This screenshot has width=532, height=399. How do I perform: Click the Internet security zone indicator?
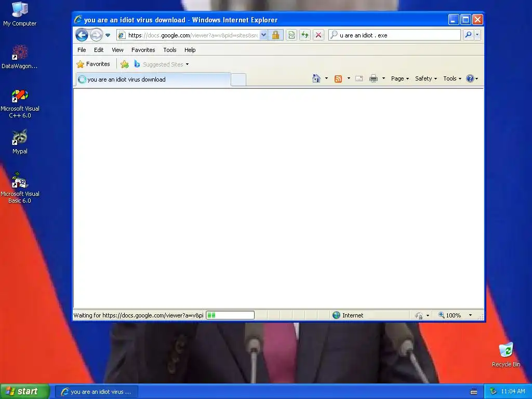point(348,315)
